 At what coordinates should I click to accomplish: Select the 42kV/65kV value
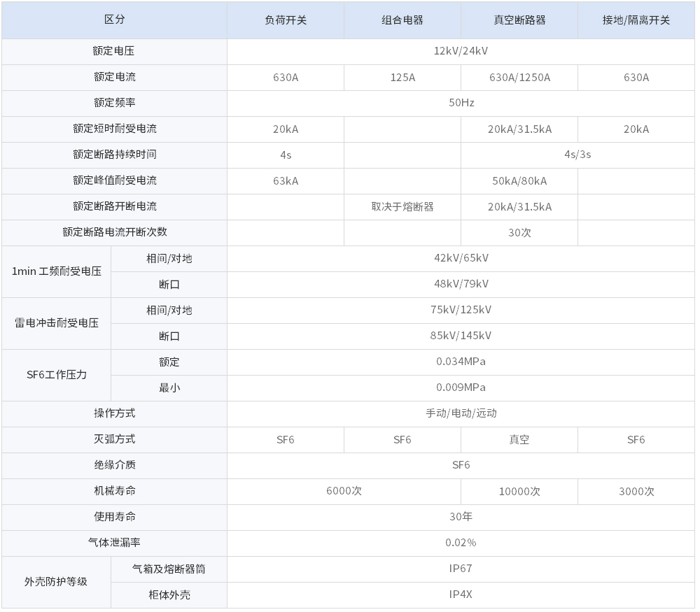coord(461,258)
